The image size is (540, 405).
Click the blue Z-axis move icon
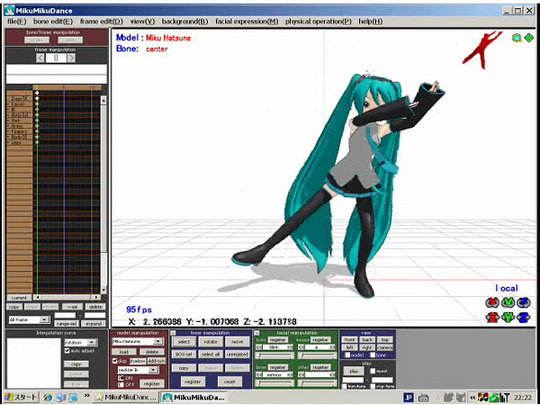pos(524,318)
